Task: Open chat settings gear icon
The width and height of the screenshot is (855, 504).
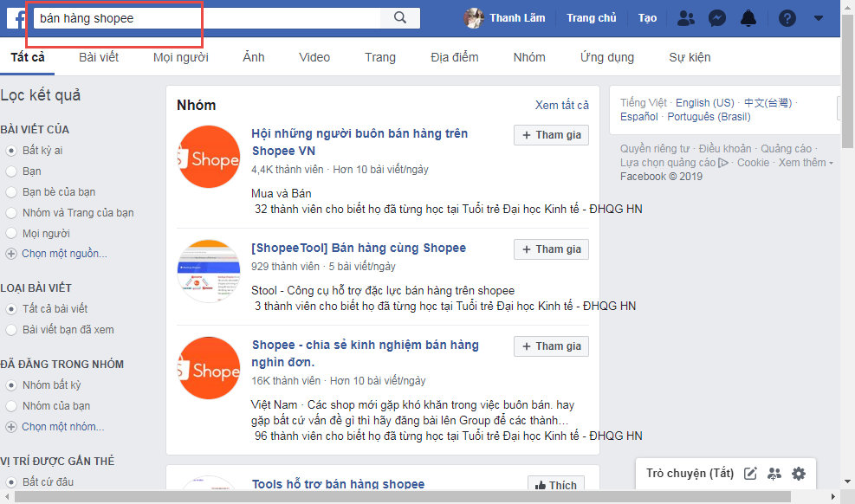Action: click(x=799, y=474)
